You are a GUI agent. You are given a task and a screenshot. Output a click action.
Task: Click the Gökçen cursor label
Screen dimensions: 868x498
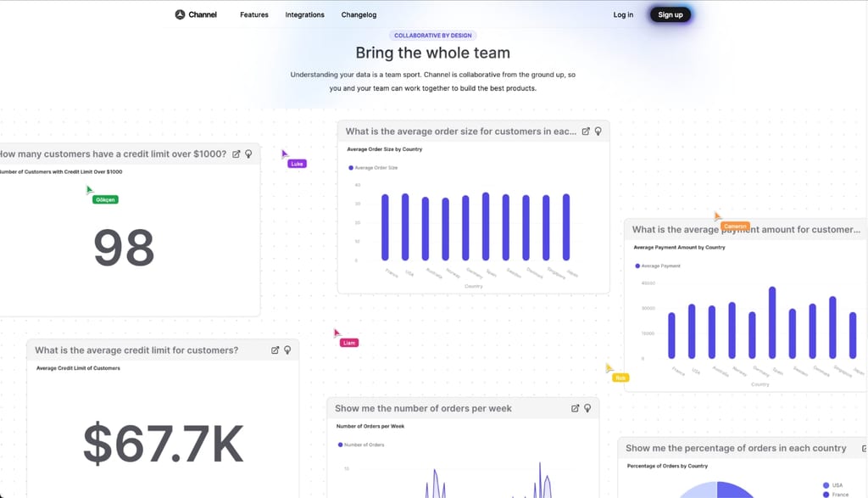[105, 199]
